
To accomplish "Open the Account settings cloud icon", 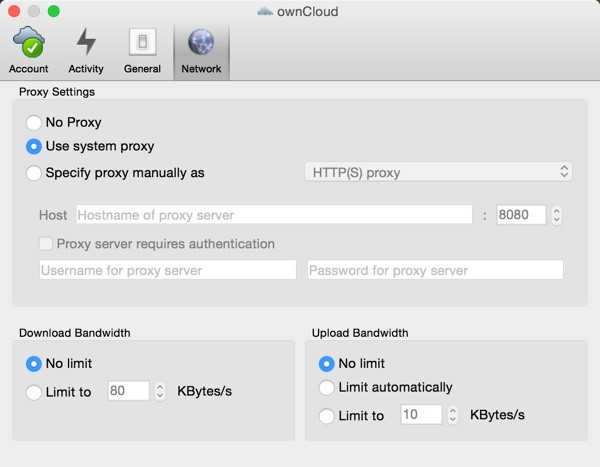I will [29, 42].
